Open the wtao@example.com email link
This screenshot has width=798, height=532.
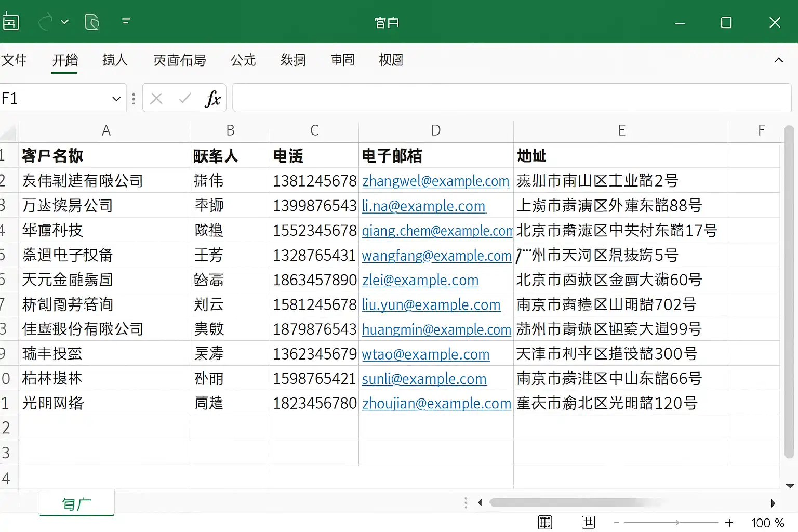[x=425, y=354]
